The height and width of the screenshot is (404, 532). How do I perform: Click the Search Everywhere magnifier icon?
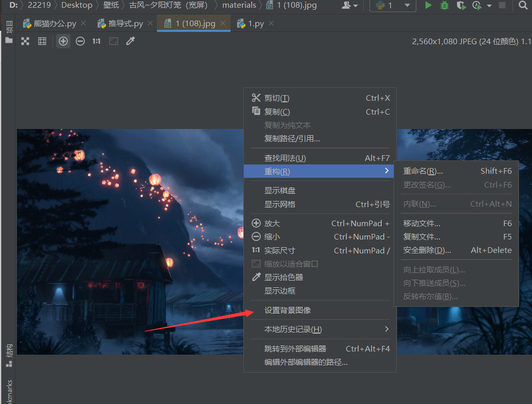tap(523, 5)
